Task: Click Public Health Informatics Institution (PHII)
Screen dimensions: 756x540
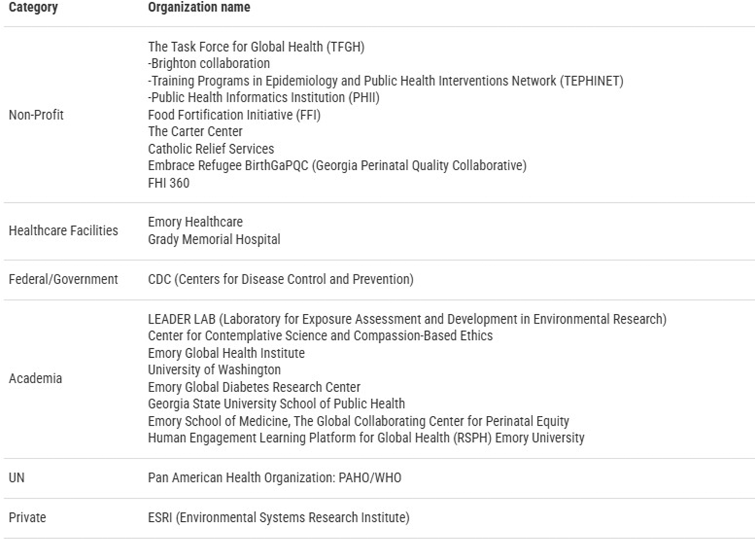Action: click(x=264, y=98)
